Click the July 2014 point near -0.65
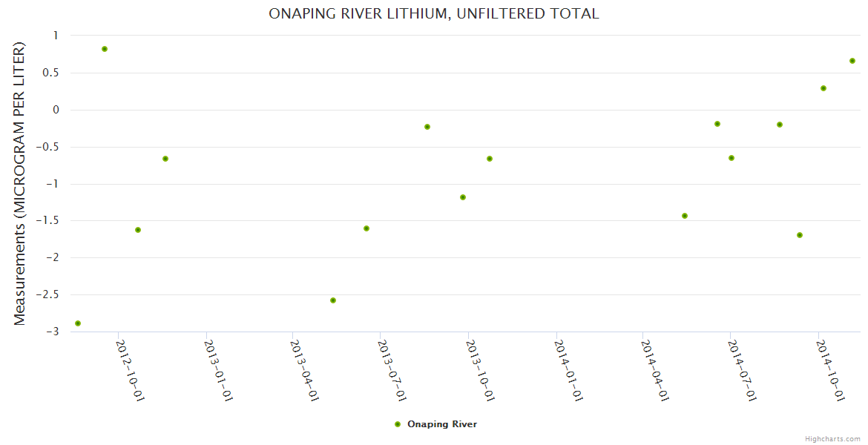 click(x=731, y=158)
